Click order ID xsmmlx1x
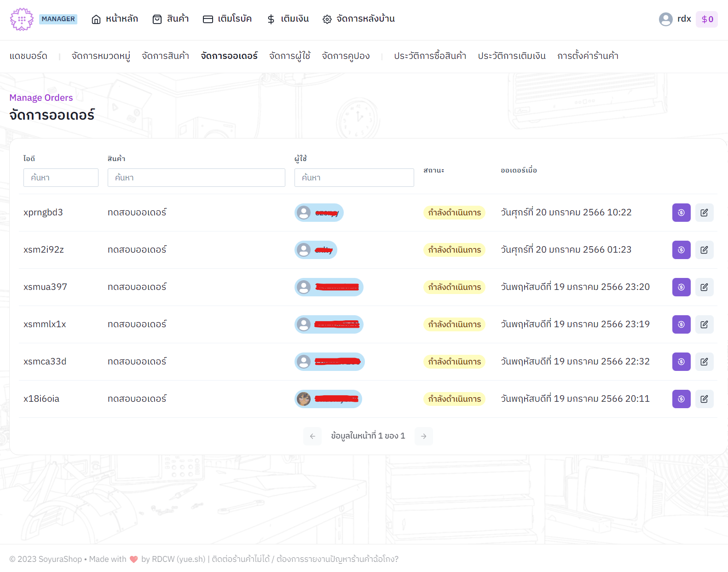This screenshot has width=728, height=572. (x=45, y=324)
